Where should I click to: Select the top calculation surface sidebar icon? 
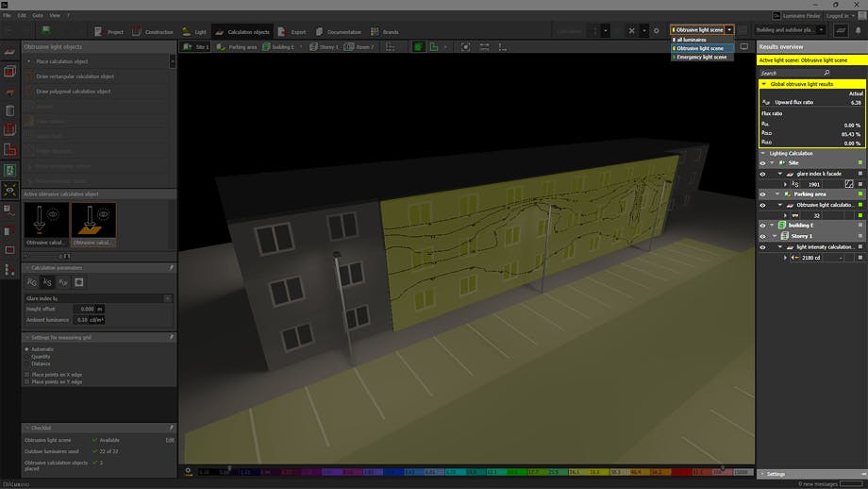tap(9, 51)
